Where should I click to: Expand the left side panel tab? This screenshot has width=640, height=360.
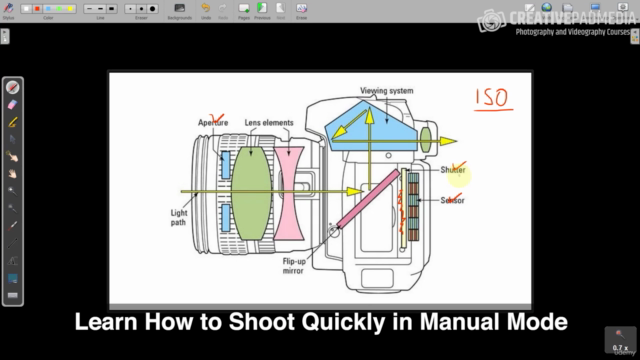(5, 36)
